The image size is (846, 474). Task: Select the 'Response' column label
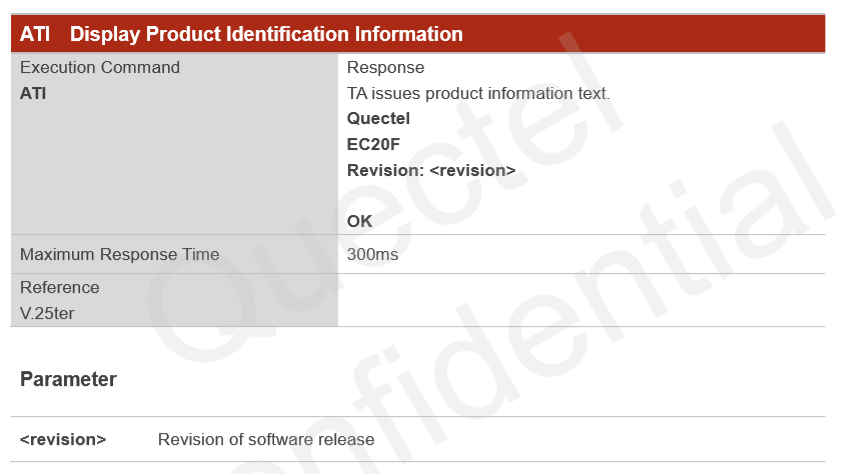click(385, 68)
